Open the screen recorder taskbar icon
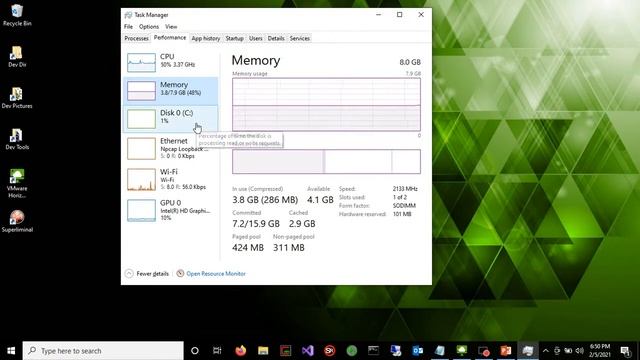This screenshot has height=360, width=640. click(x=484, y=351)
